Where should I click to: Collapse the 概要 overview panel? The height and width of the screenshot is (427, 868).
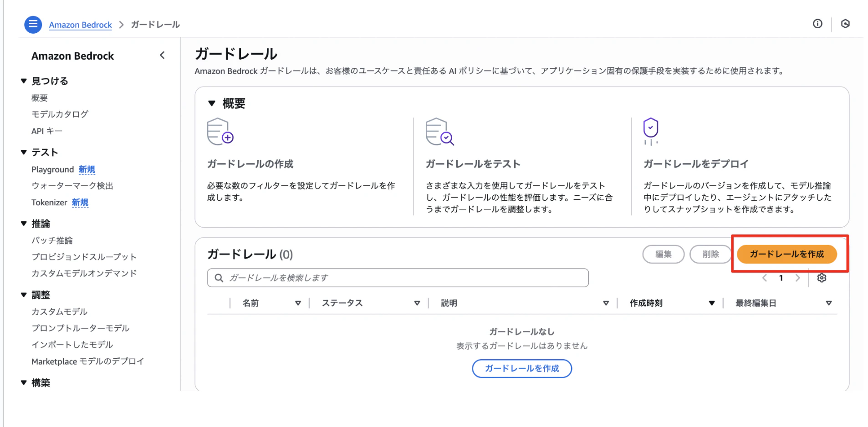pos(212,103)
